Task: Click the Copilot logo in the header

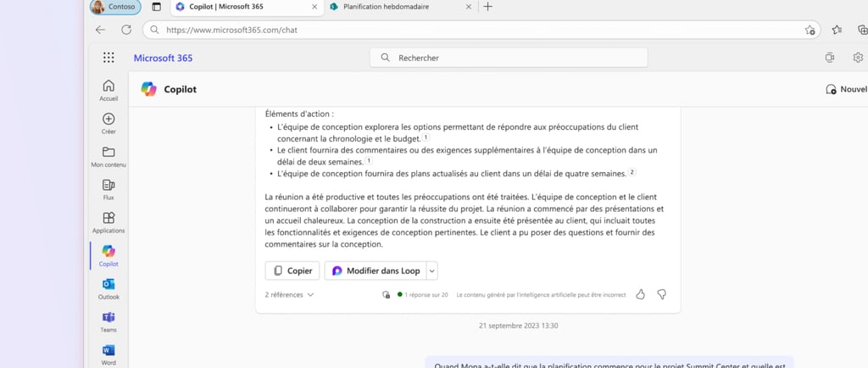Action: 148,89
